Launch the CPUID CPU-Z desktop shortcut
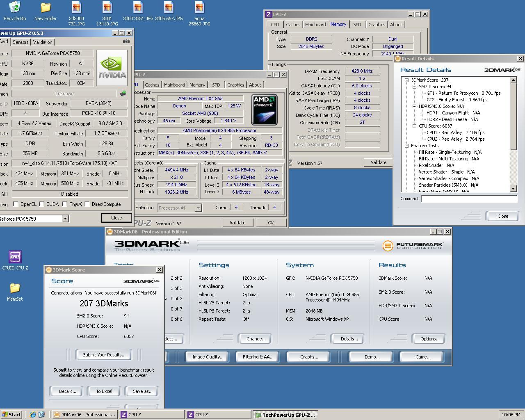This screenshot has width=525, height=420. tap(15, 260)
